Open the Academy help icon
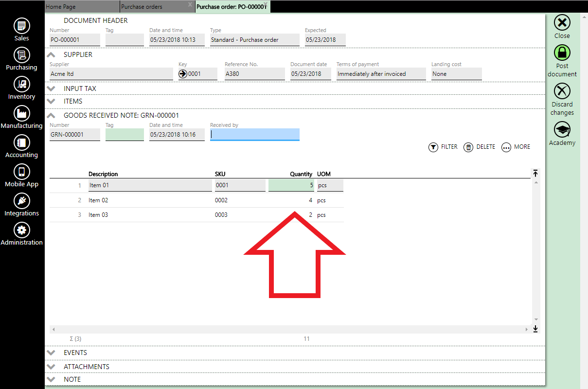This screenshot has width=588, height=389. 562,130
